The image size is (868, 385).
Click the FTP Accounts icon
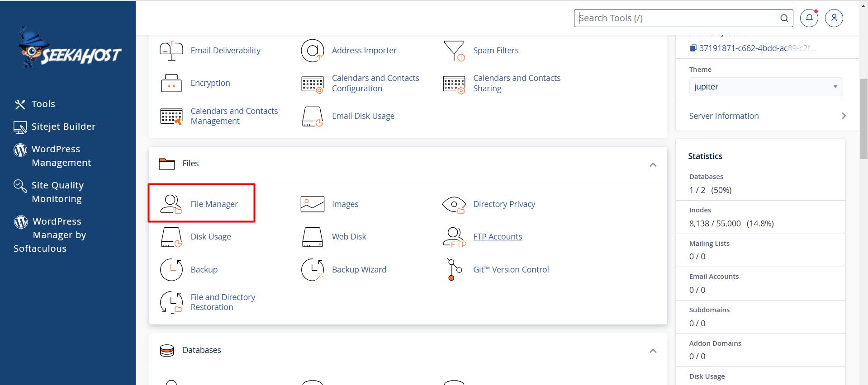click(454, 237)
